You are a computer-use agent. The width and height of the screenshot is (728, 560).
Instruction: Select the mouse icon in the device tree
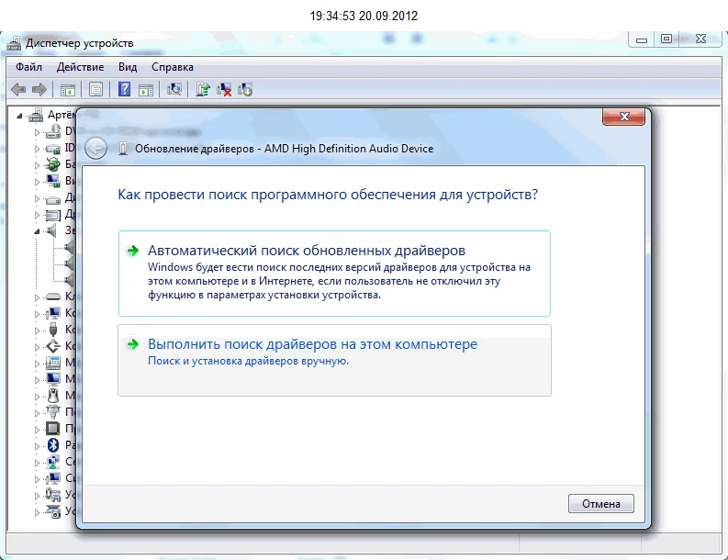53,395
